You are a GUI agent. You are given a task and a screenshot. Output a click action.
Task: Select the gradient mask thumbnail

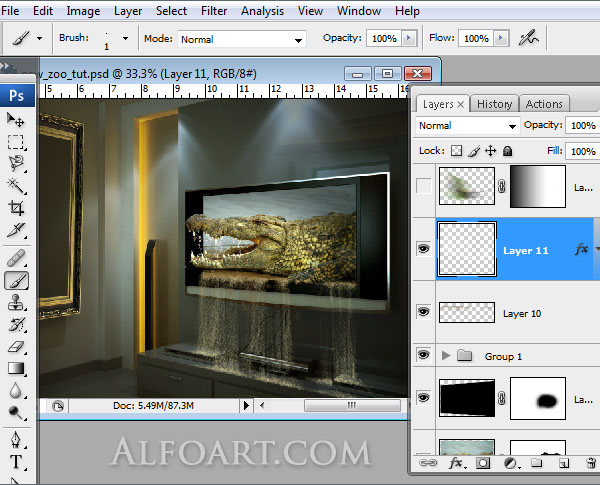point(538,186)
